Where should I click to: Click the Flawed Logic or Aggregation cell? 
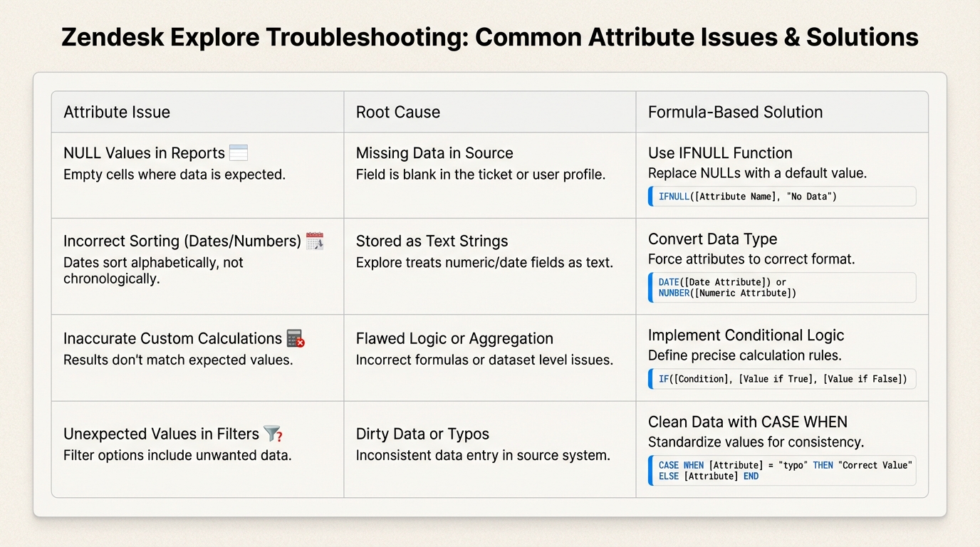[454, 338]
